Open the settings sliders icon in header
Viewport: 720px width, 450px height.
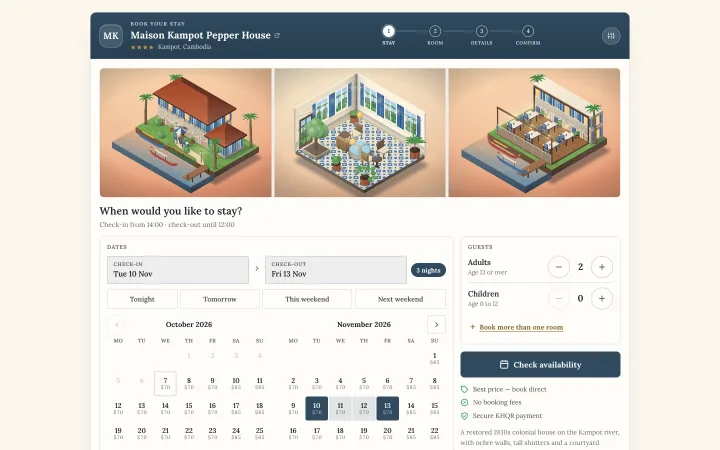(611, 36)
